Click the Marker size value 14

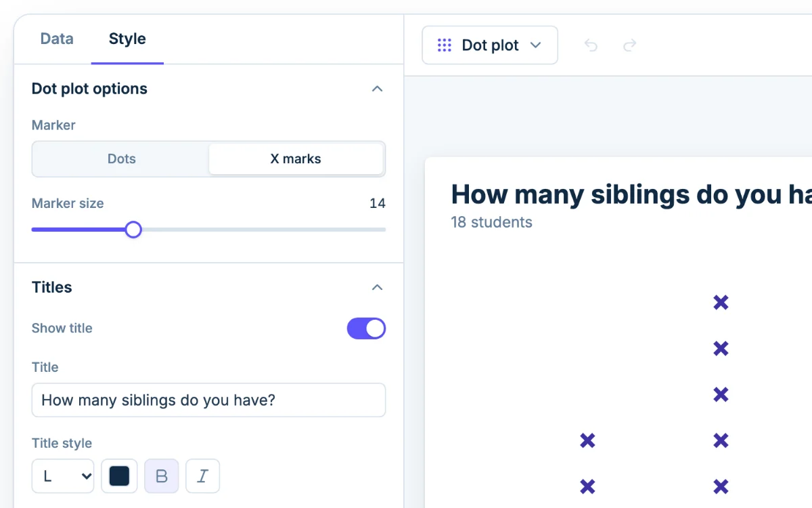click(378, 203)
